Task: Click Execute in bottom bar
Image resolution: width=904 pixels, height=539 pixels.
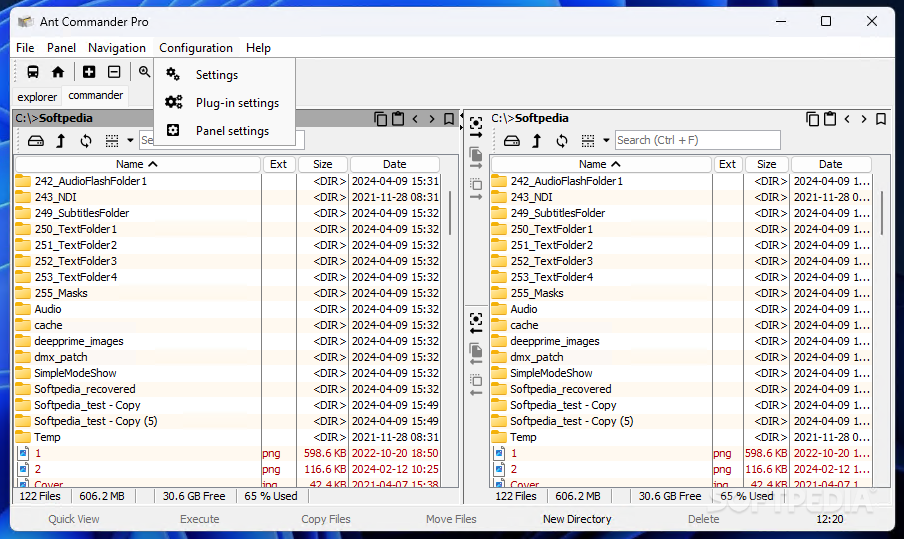Action: coord(199,519)
